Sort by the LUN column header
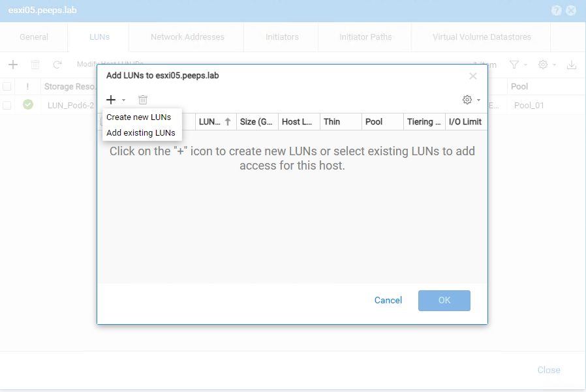Viewport: 586px width, 392px height. pos(215,122)
